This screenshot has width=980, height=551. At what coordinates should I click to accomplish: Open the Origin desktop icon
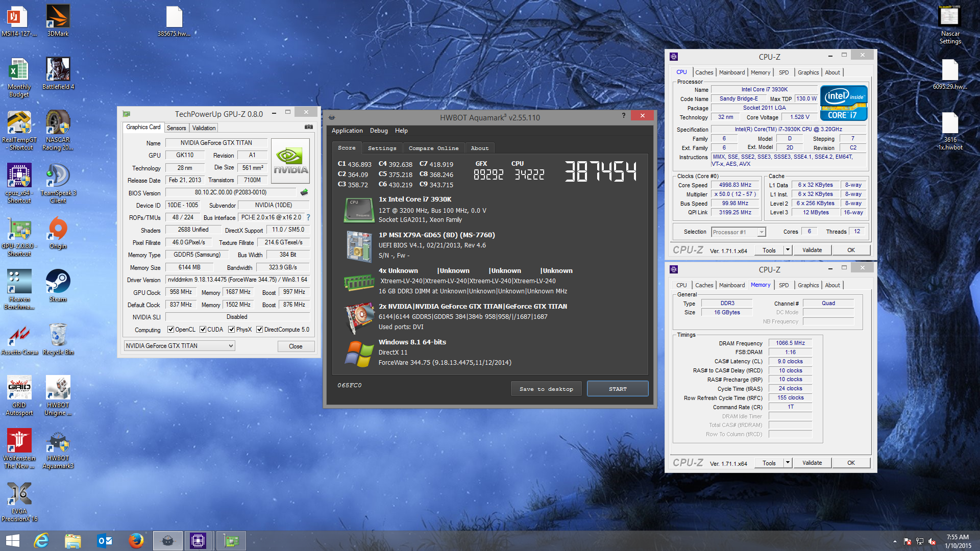[x=58, y=233]
